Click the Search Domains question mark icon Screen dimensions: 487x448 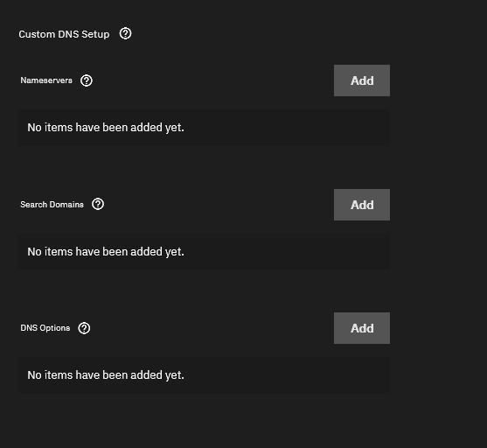pos(98,204)
